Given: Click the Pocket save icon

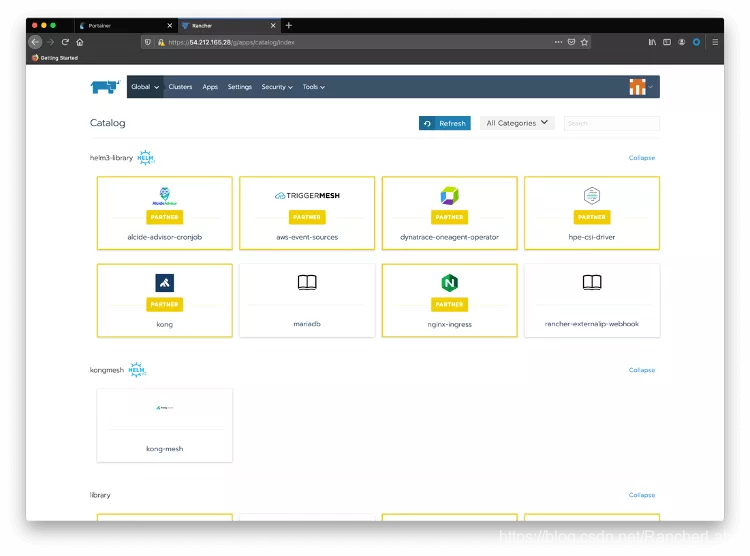Looking at the screenshot, I should 571,42.
